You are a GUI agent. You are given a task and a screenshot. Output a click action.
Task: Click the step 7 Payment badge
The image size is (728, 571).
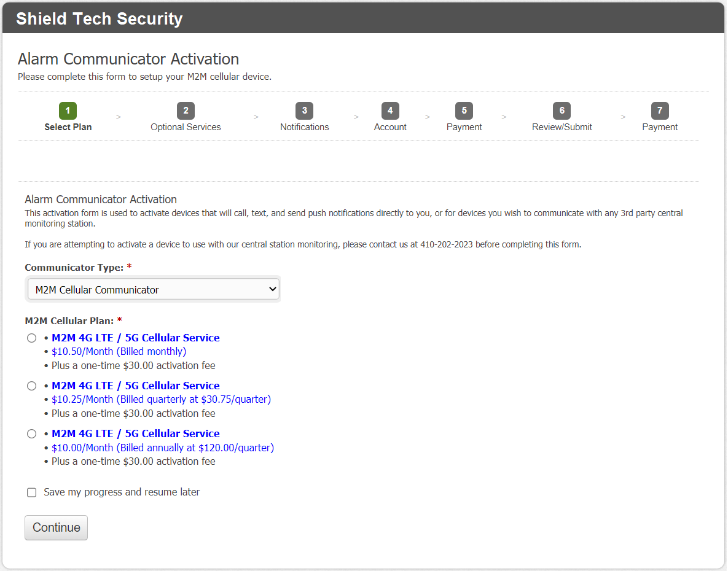pos(660,111)
